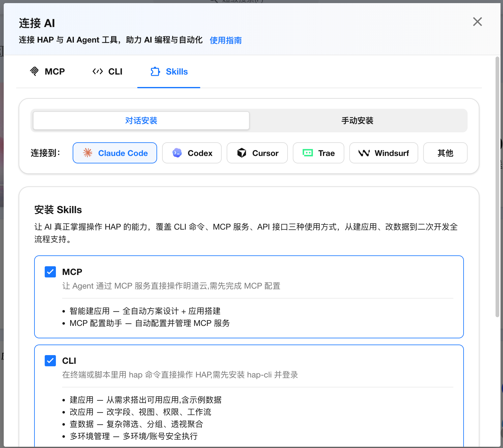Screen dimensions: 503x448
Task: Switch to the MCP tab
Action: pos(47,72)
